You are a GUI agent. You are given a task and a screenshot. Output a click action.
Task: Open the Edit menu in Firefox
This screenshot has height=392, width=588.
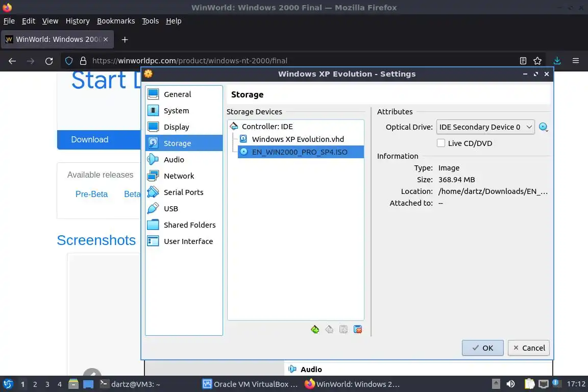coord(29,21)
